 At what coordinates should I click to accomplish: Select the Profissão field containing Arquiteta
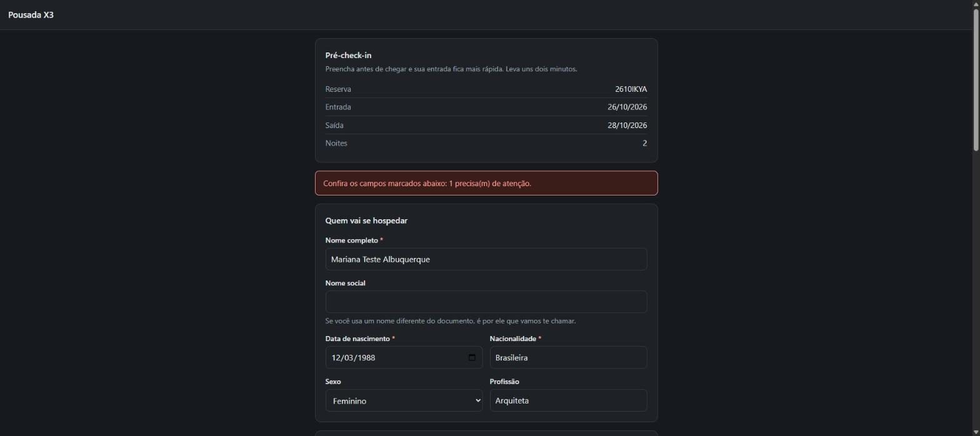coord(568,400)
